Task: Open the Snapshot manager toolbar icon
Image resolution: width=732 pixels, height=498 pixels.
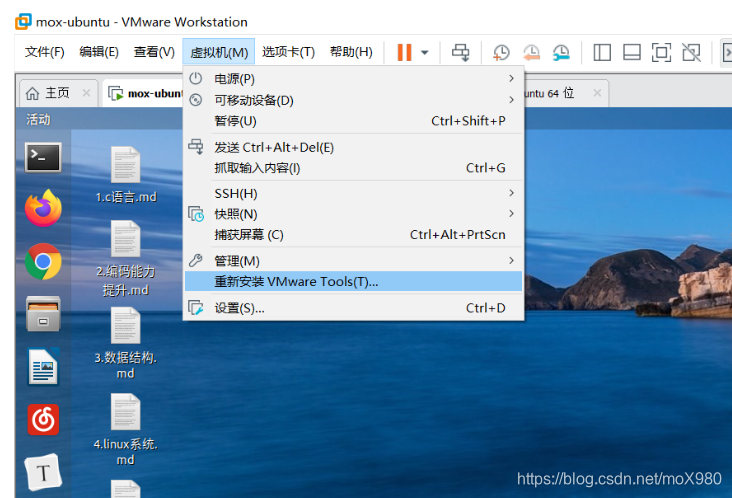Action: click(x=561, y=52)
